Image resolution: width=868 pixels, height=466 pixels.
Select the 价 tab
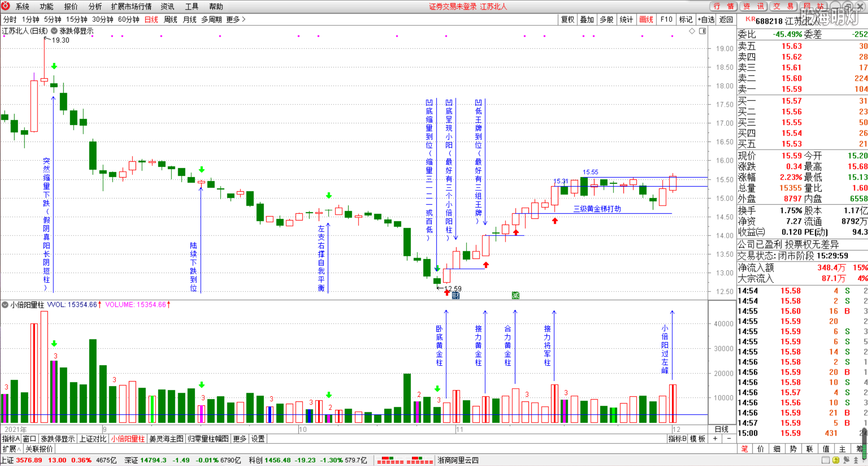761,448
